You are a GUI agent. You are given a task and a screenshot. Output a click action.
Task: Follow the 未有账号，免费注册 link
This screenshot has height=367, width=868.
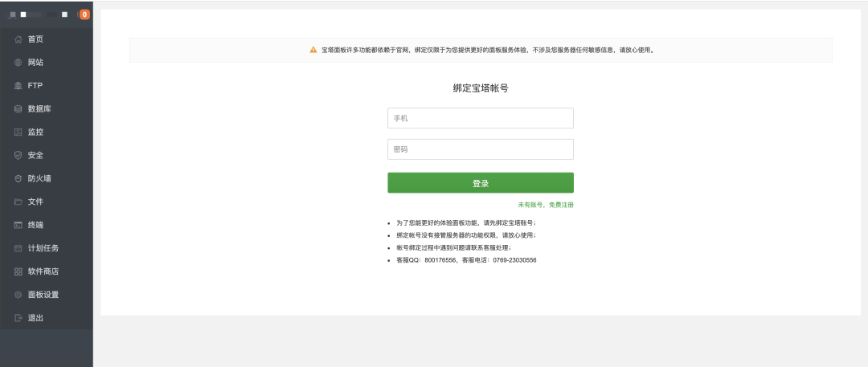coord(546,205)
